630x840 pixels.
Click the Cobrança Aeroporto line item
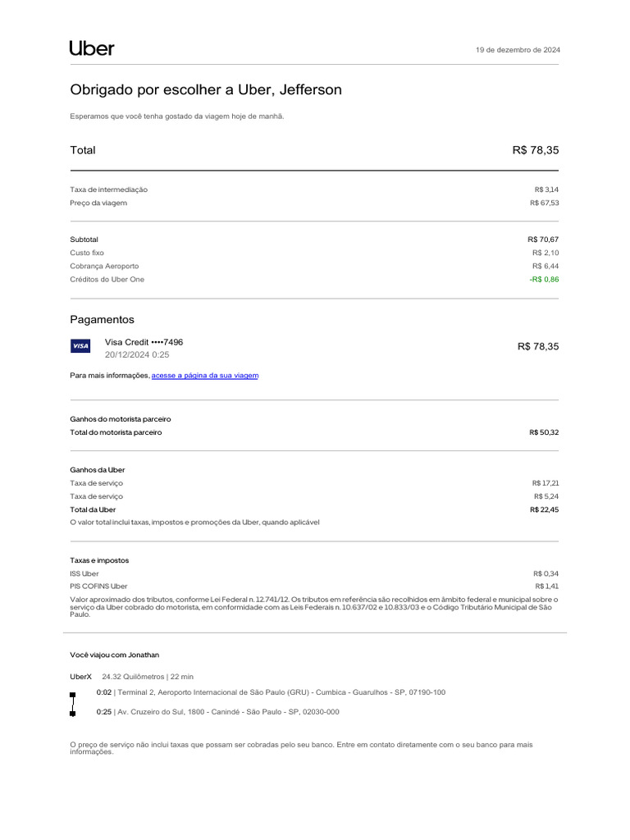pos(104,267)
